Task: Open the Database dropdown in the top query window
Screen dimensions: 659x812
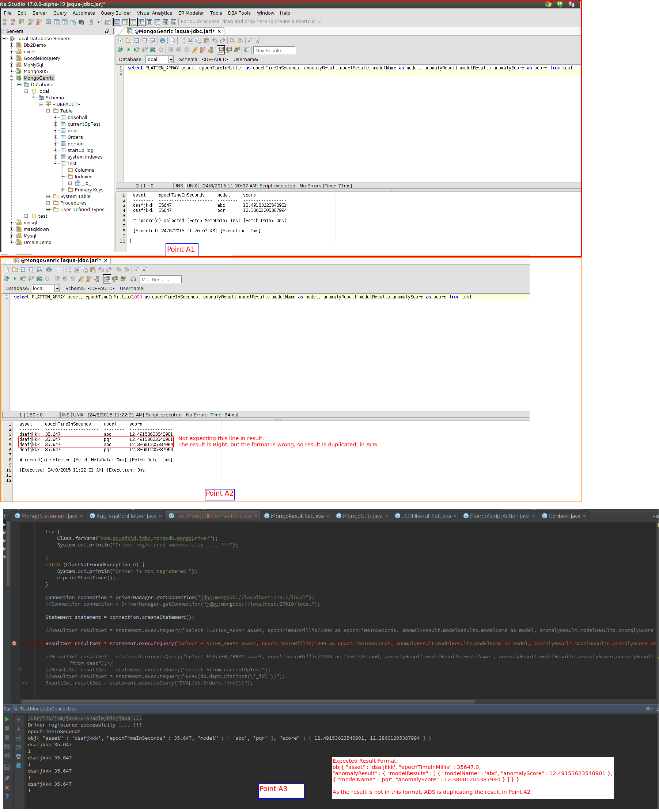Action: pos(171,59)
